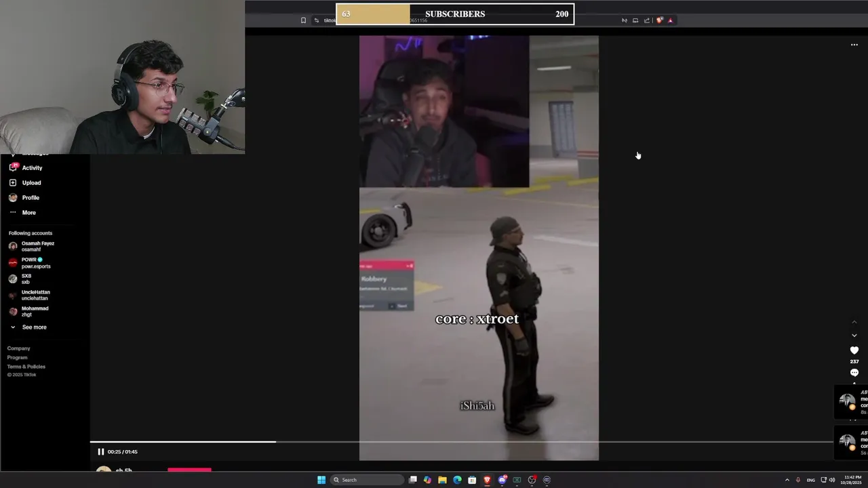Open the More options menu in the sidebar
Viewport: 868px width, 488px height.
[x=22, y=212]
